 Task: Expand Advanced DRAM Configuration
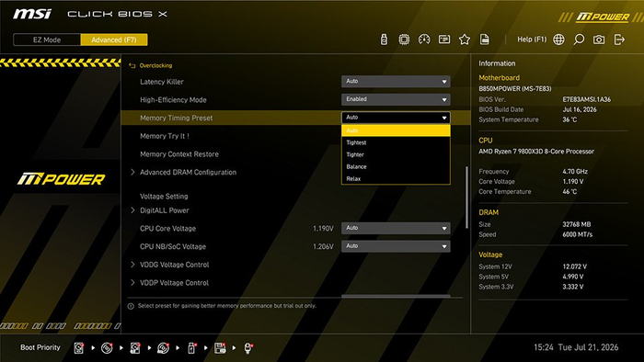tap(188, 172)
